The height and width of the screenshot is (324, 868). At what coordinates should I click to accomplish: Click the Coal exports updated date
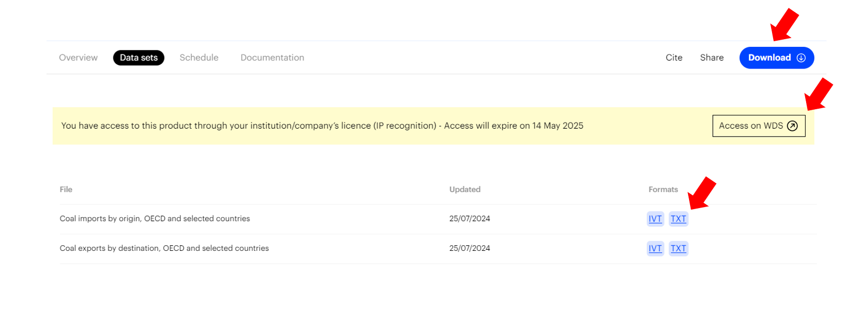click(469, 248)
